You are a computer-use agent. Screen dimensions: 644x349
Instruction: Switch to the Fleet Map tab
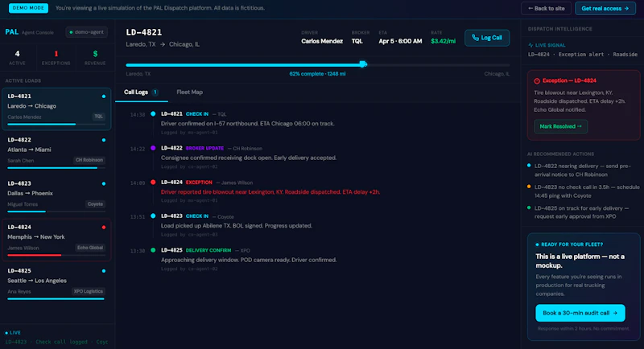189,92
